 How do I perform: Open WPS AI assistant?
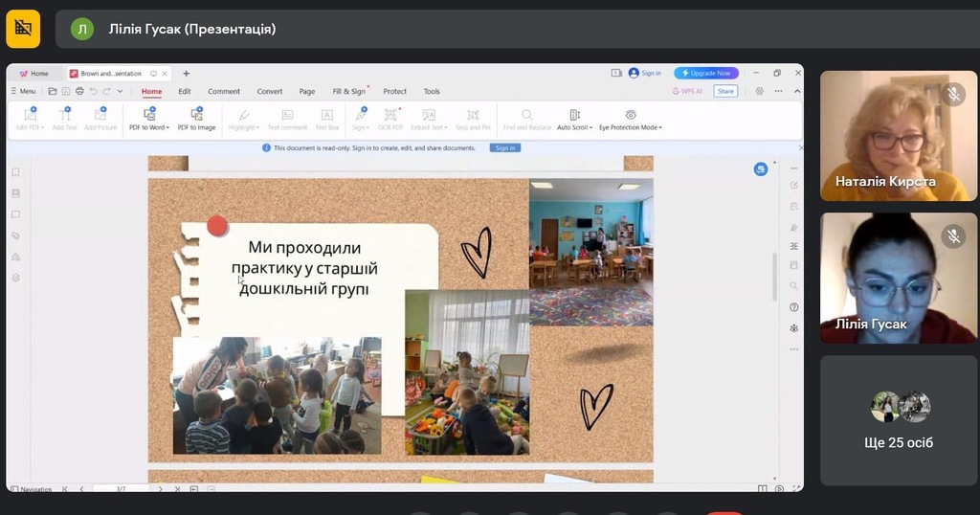click(687, 92)
